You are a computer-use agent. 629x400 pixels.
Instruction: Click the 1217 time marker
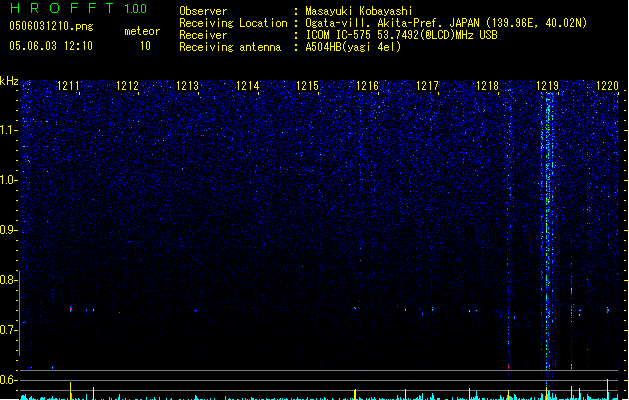point(427,86)
